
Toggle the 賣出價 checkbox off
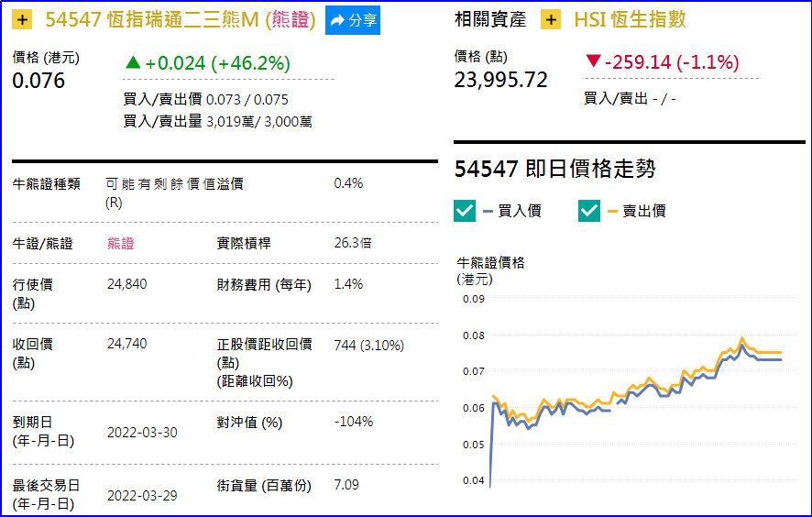[589, 211]
